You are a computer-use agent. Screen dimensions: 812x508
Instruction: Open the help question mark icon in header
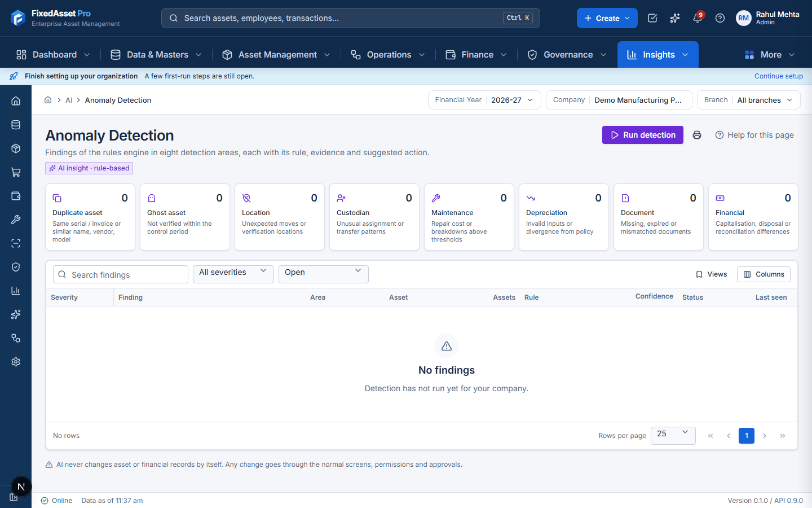720,18
